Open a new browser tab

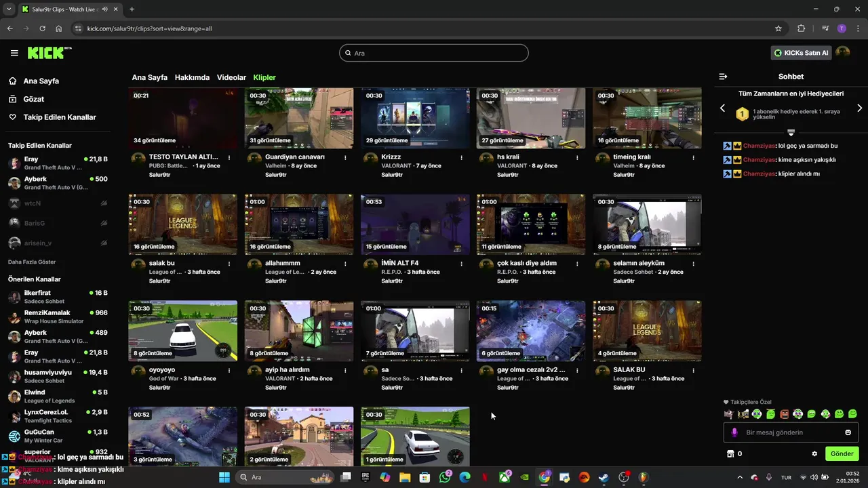click(132, 9)
